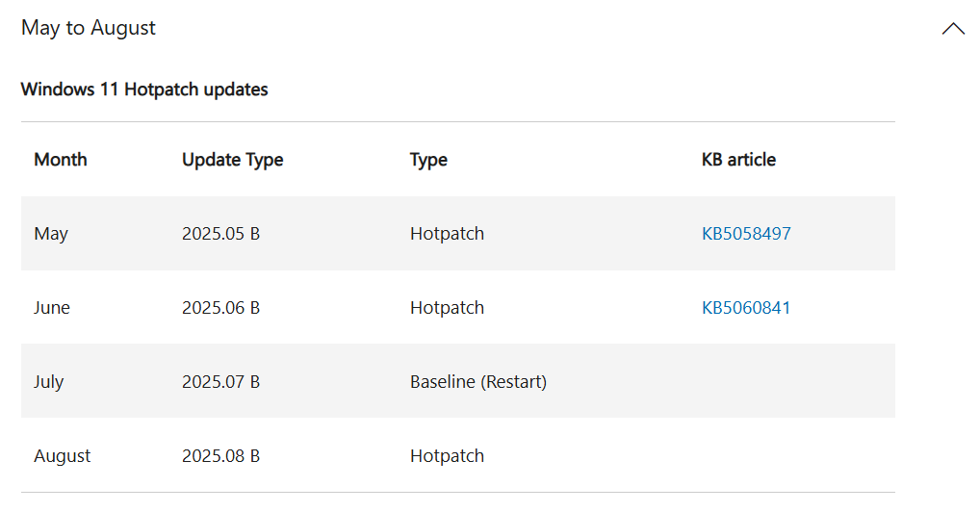The image size is (980, 512).
Task: Click the 2025.05 B update type cell
Action: (x=220, y=234)
